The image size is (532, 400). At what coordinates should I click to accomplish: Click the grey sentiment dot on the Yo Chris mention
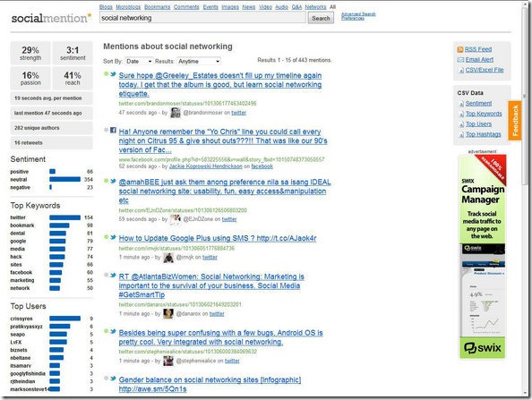coord(107,130)
